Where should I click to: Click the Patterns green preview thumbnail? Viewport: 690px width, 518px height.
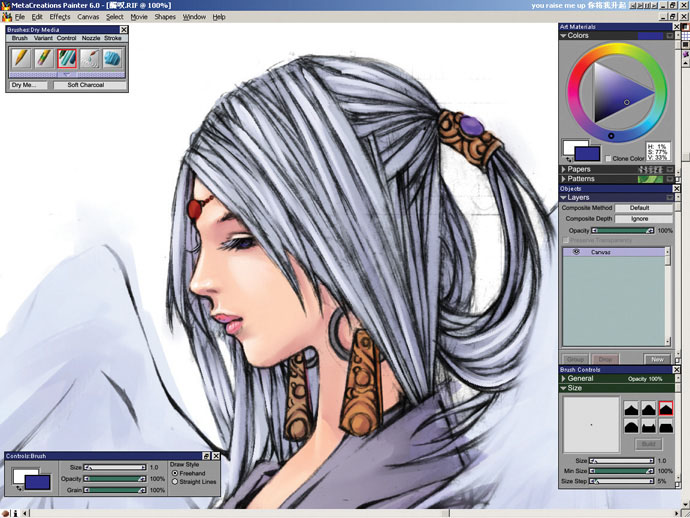650,179
